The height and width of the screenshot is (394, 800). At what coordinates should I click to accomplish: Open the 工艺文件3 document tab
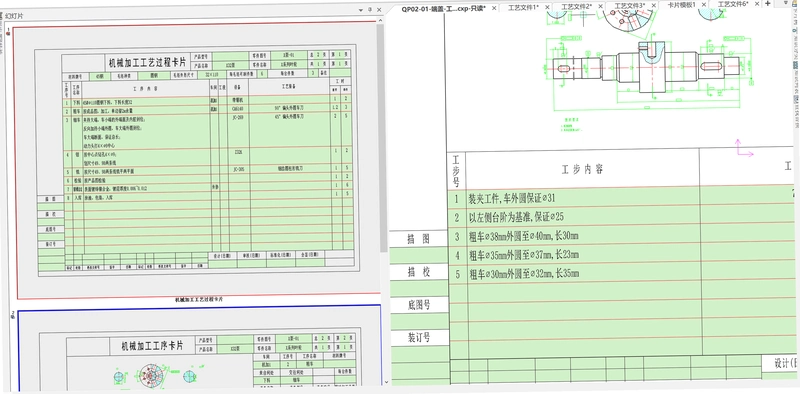(x=630, y=6)
